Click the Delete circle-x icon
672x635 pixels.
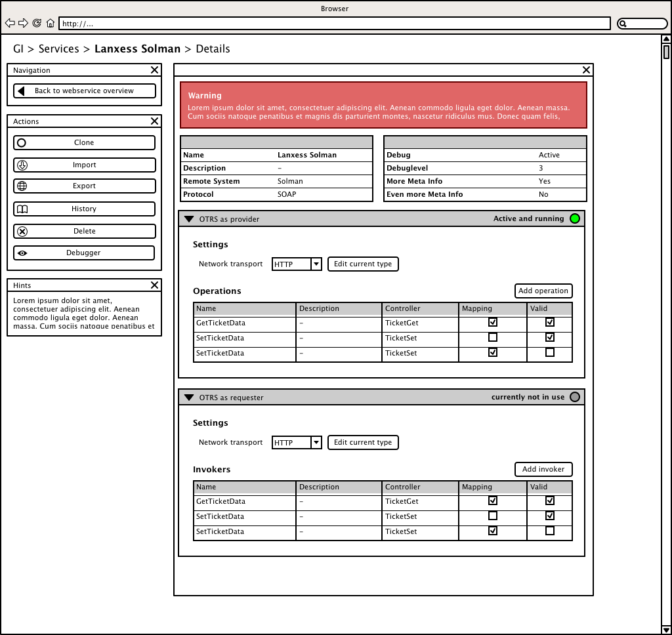[x=22, y=231]
